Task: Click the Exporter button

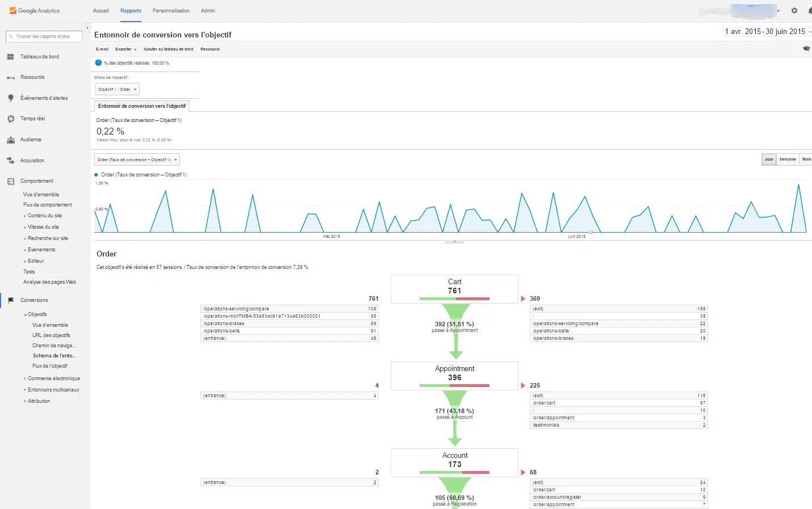Action: [125, 49]
